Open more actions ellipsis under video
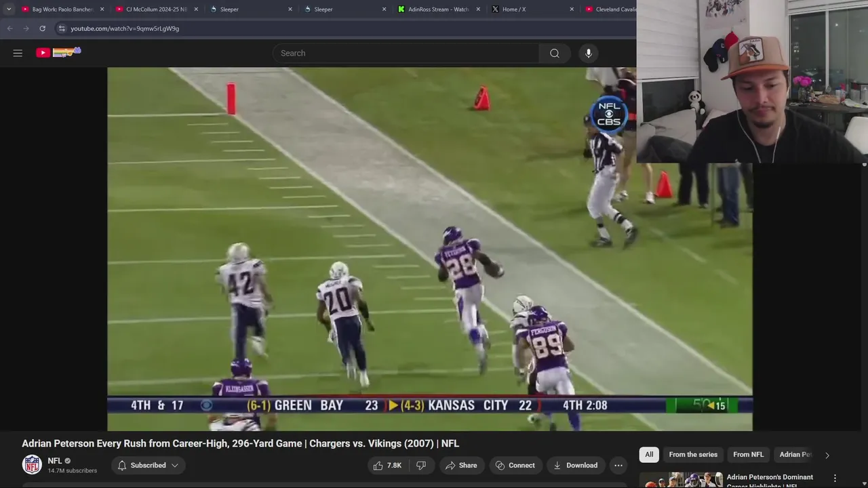The height and width of the screenshot is (488, 868). 618,465
